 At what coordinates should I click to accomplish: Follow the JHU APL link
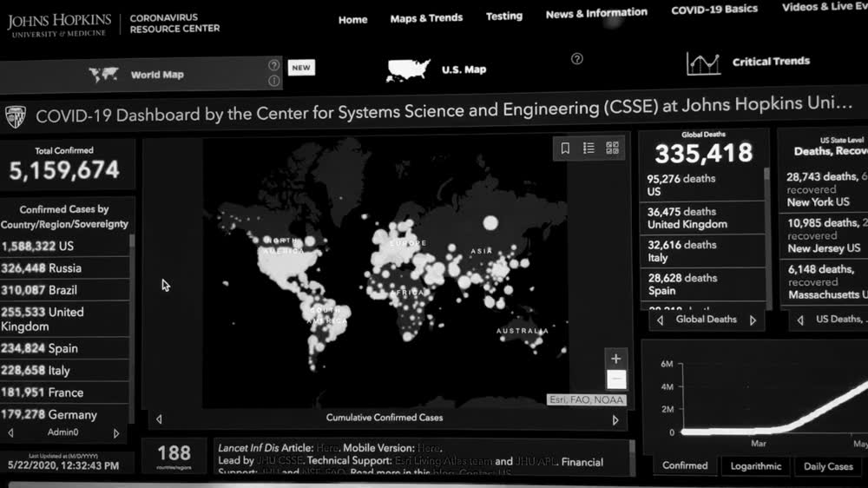coord(536,462)
